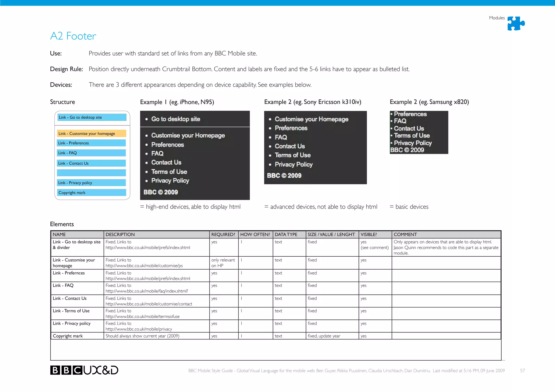Select the orange 'Link - Customise your homepage' block
Screen dimensions: 555x392
92,133
